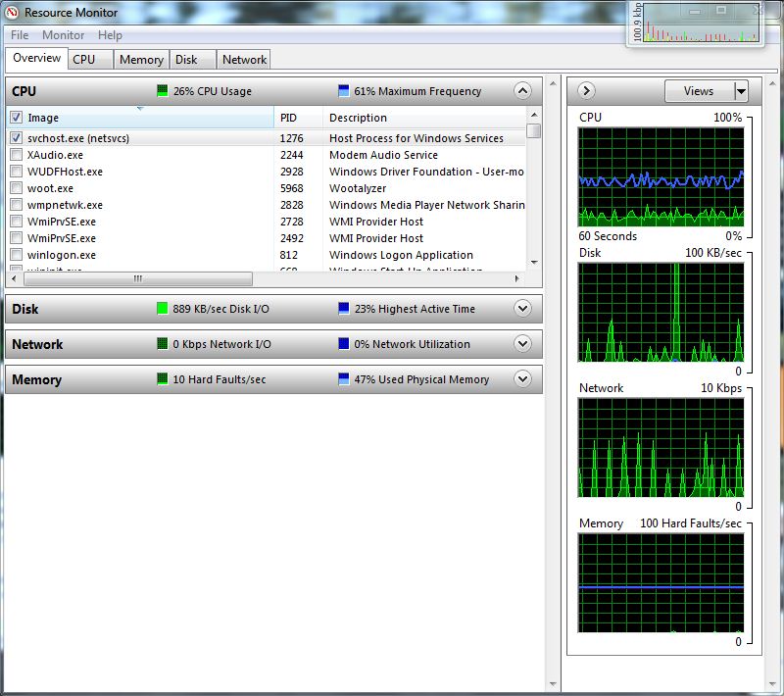Check the XAudio.exe checkbox
Screen dimensions: 784x696
(16, 155)
